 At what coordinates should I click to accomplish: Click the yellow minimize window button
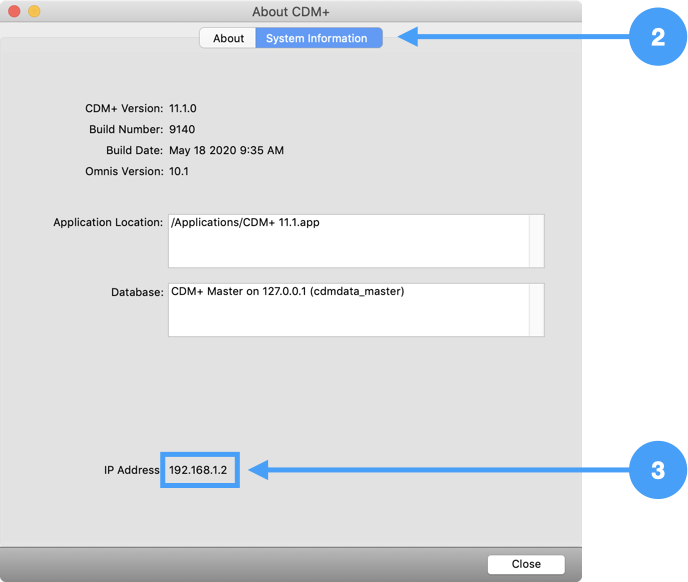click(x=34, y=11)
